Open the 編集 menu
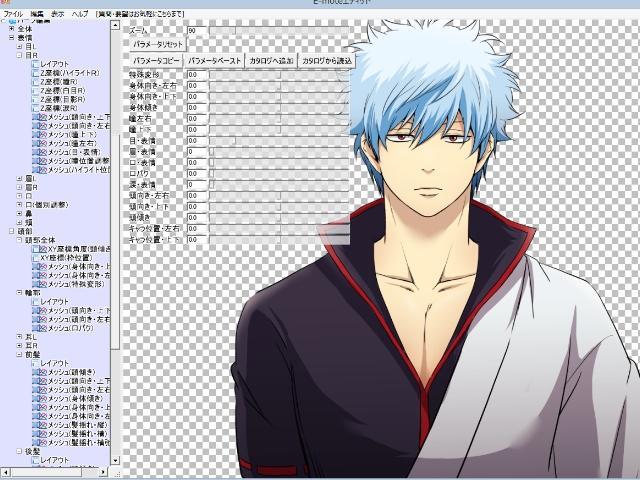 [37, 14]
